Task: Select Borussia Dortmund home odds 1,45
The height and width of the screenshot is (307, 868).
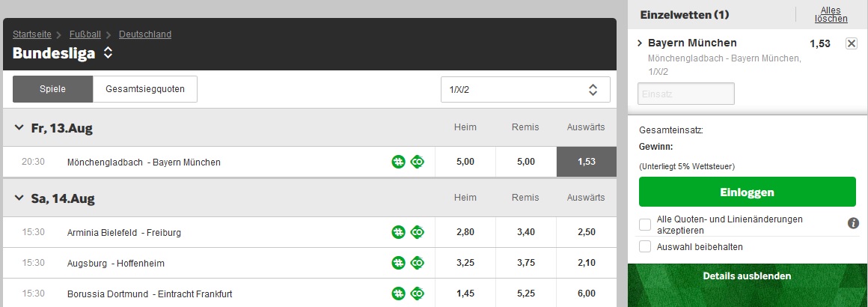Action: pyautogui.click(x=465, y=294)
